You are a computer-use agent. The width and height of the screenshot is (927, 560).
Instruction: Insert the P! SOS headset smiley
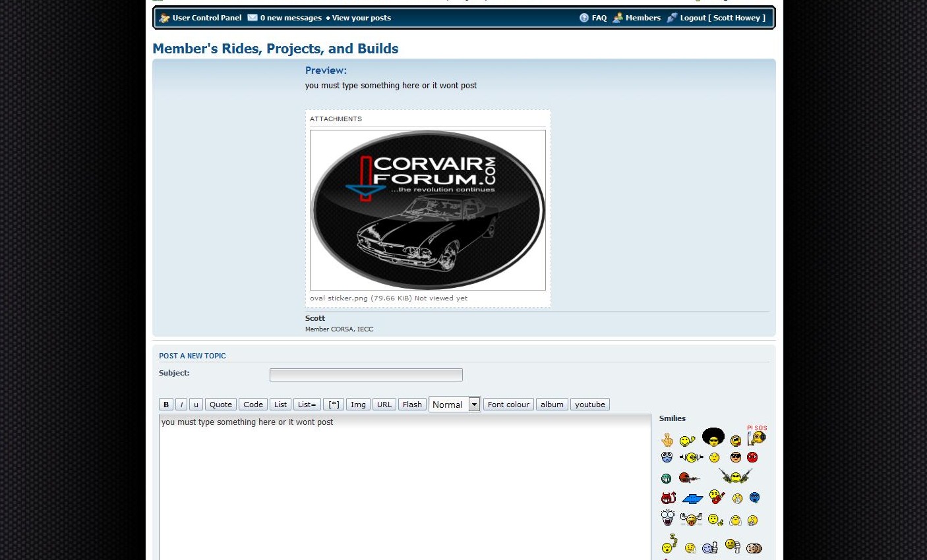pos(757,435)
